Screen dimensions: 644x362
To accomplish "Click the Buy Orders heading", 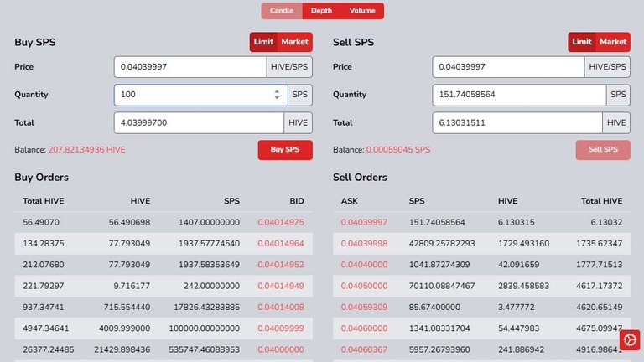I will pos(41,178).
